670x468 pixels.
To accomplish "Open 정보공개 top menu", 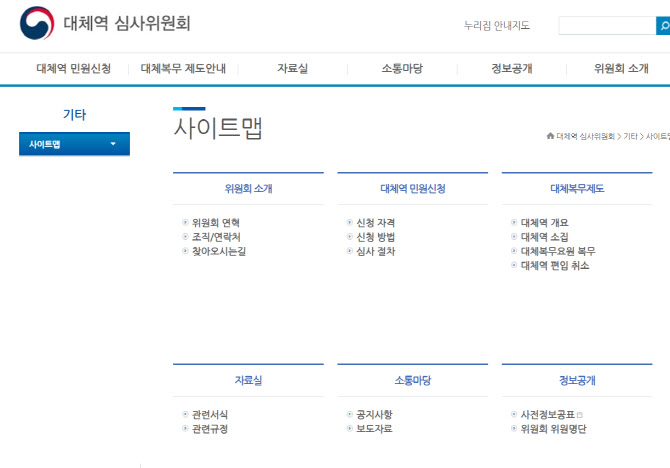I will [x=512, y=68].
